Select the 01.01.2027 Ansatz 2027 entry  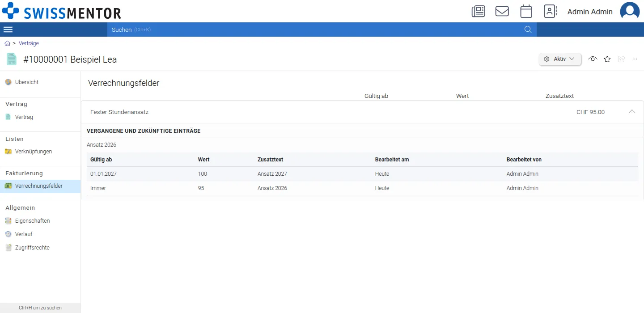point(362,174)
